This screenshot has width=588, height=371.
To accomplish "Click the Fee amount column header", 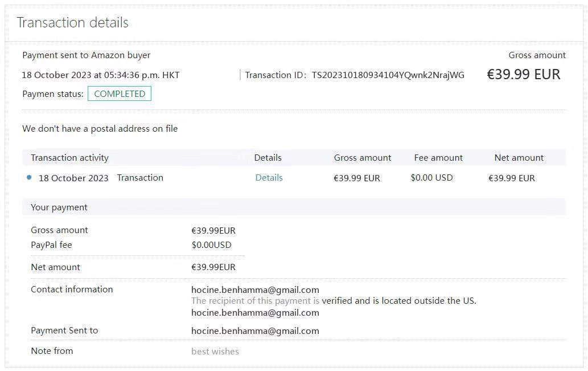I will (x=438, y=158).
